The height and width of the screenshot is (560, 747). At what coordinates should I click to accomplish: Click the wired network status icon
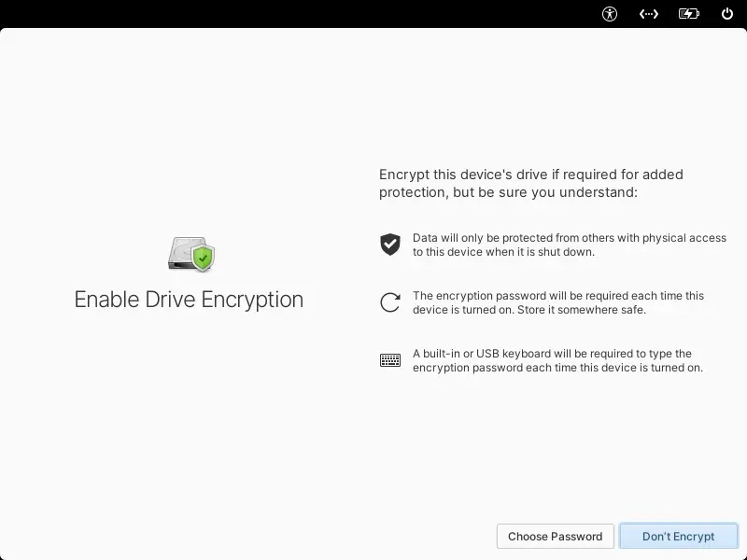pos(649,14)
